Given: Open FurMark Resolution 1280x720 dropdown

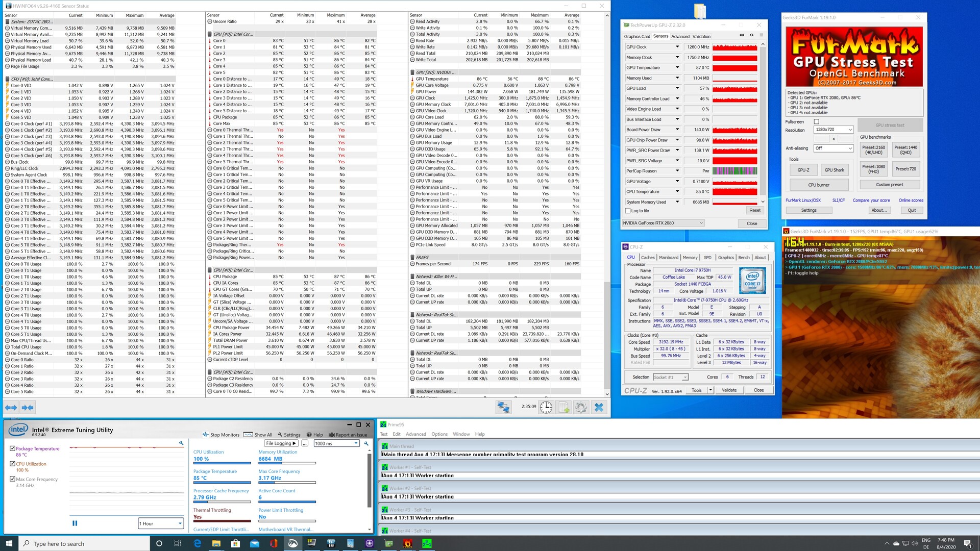Looking at the screenshot, I should coord(834,130).
